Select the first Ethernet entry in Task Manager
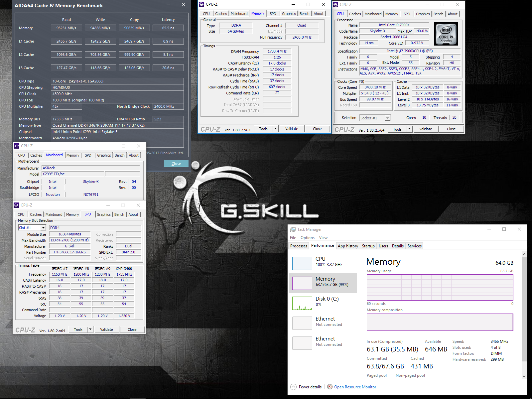This screenshot has width=532, height=399. 302,322
